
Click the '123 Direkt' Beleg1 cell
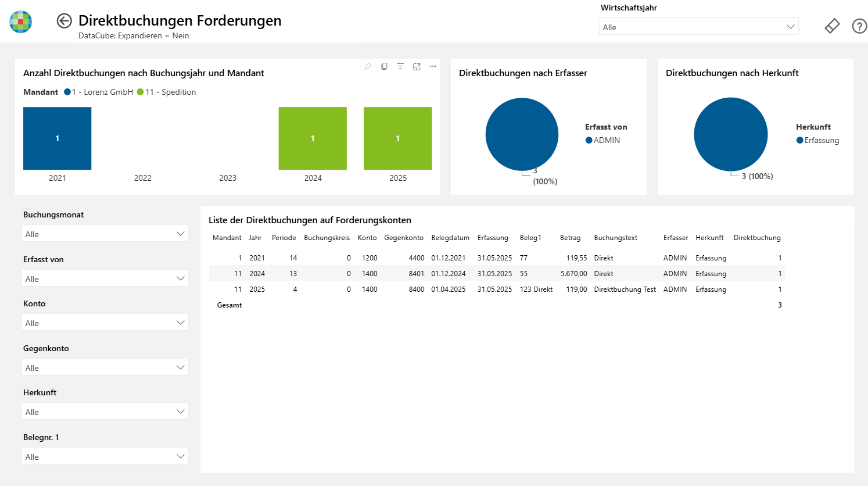pos(536,289)
